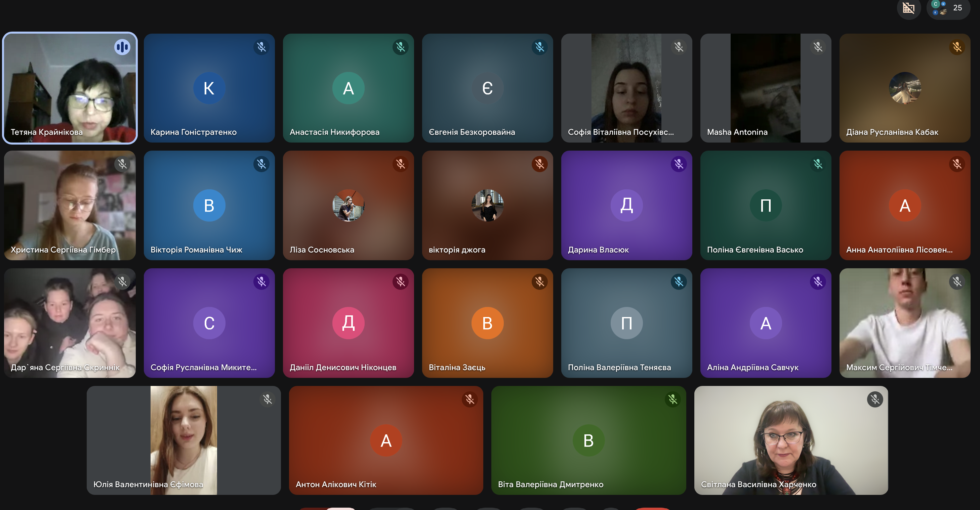This screenshot has height=510, width=980.
Task: Click muted mic icon on Євгенія Безкоровайна tile
Action: click(539, 47)
